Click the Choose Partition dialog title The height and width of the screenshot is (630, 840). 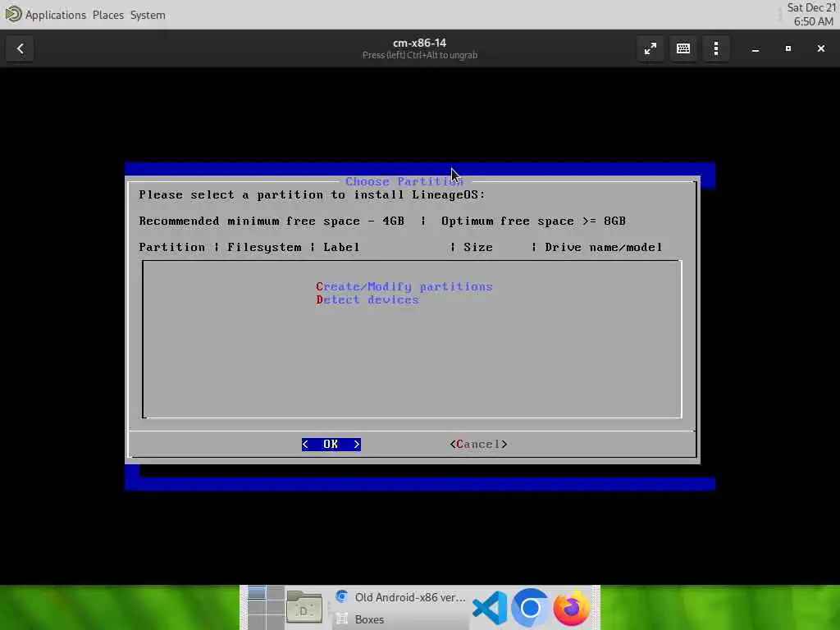(x=404, y=181)
